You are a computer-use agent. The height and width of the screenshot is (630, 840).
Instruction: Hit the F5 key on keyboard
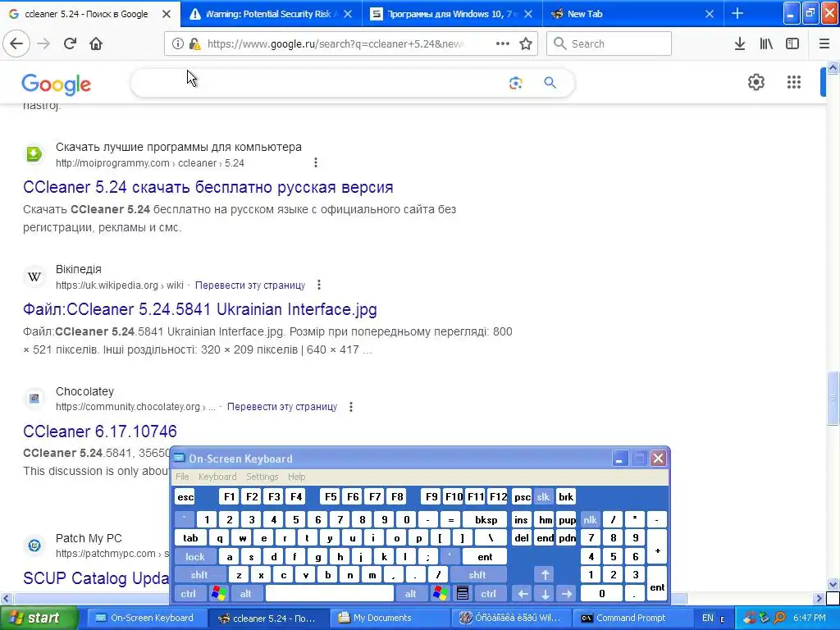click(331, 497)
